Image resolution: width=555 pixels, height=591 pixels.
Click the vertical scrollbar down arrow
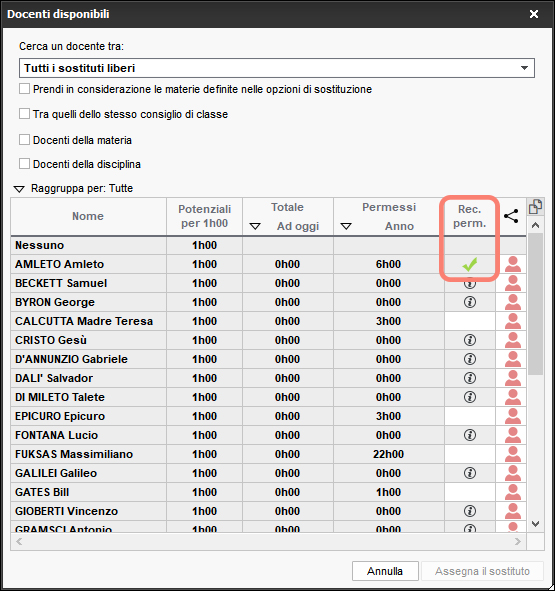[535, 524]
